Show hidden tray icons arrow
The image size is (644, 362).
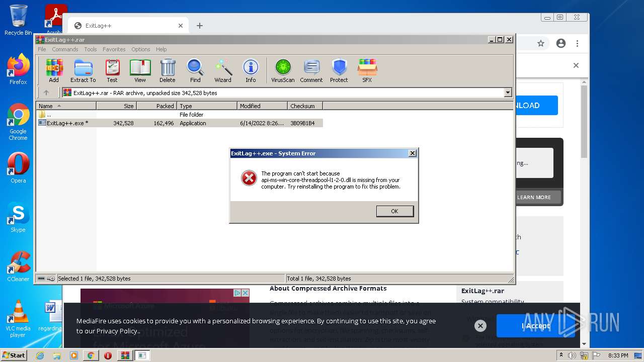(x=561, y=355)
